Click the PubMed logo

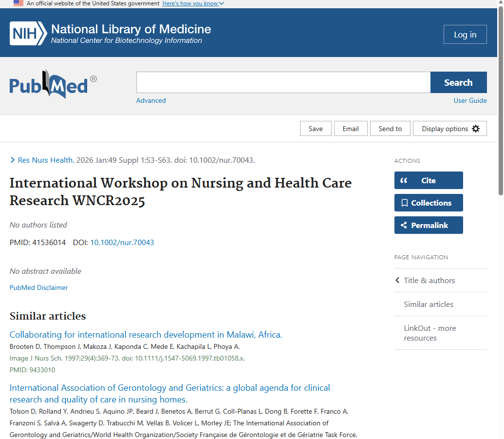[53, 85]
